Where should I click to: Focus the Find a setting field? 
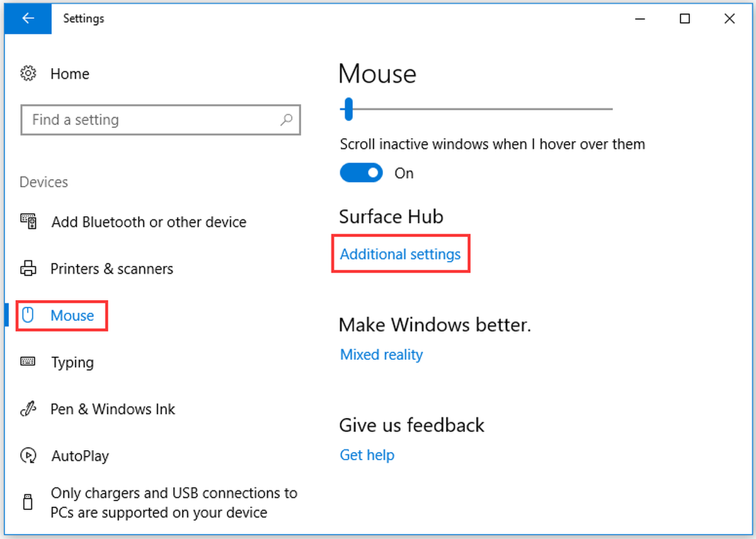161,120
